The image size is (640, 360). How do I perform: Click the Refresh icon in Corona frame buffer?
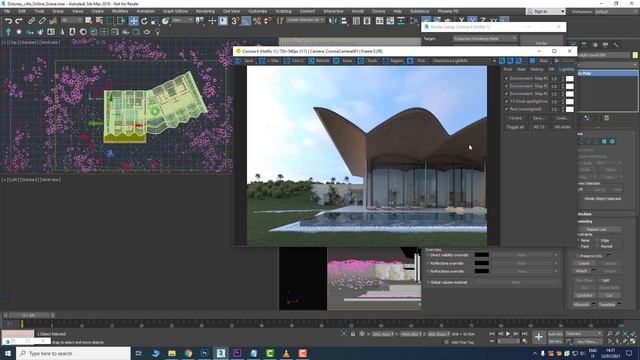311,61
